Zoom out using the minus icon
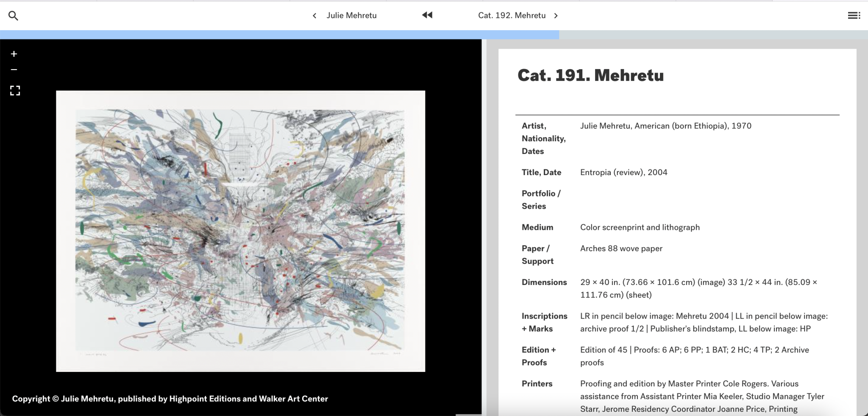The width and height of the screenshot is (868, 416). 14,70
